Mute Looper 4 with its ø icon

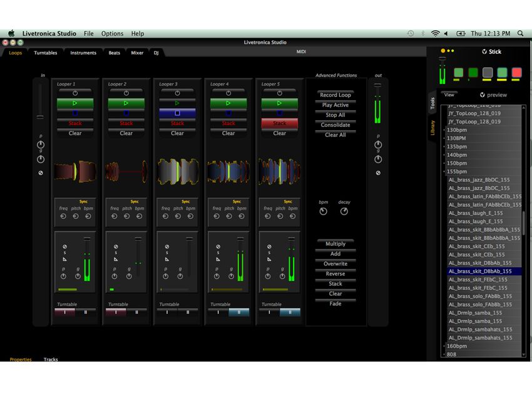(x=218, y=246)
